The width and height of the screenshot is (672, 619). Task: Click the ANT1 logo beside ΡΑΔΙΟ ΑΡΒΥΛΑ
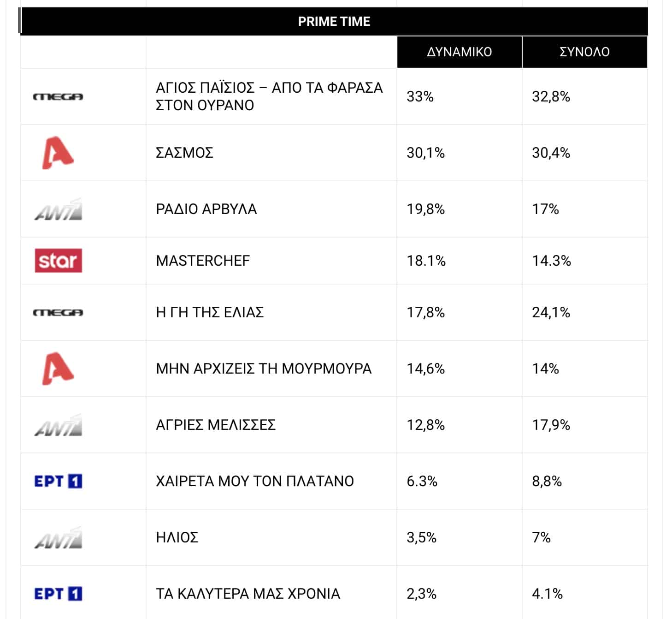click(59, 209)
